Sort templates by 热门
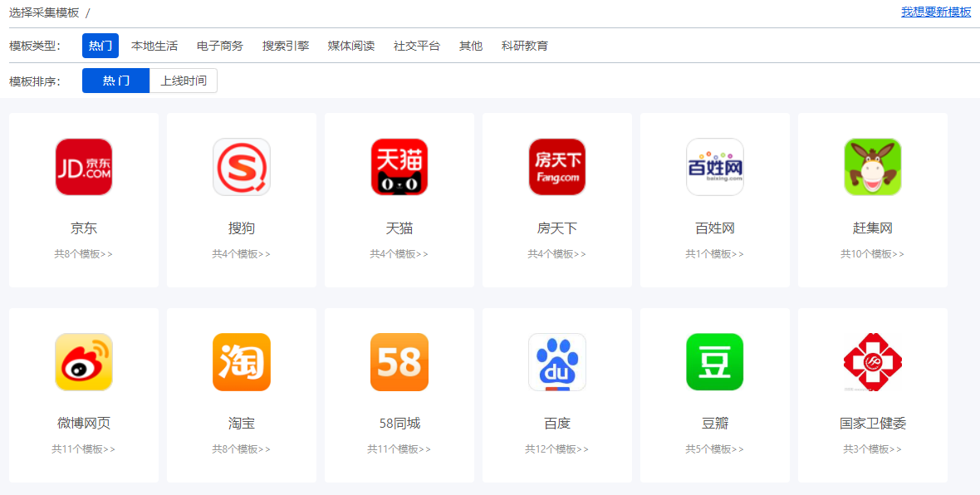This screenshot has width=980, height=495. click(x=116, y=81)
